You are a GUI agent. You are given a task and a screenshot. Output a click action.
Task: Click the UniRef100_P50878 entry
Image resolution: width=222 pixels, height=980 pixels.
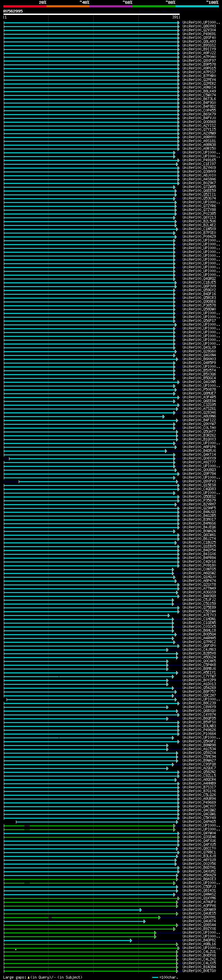click(x=199, y=390)
